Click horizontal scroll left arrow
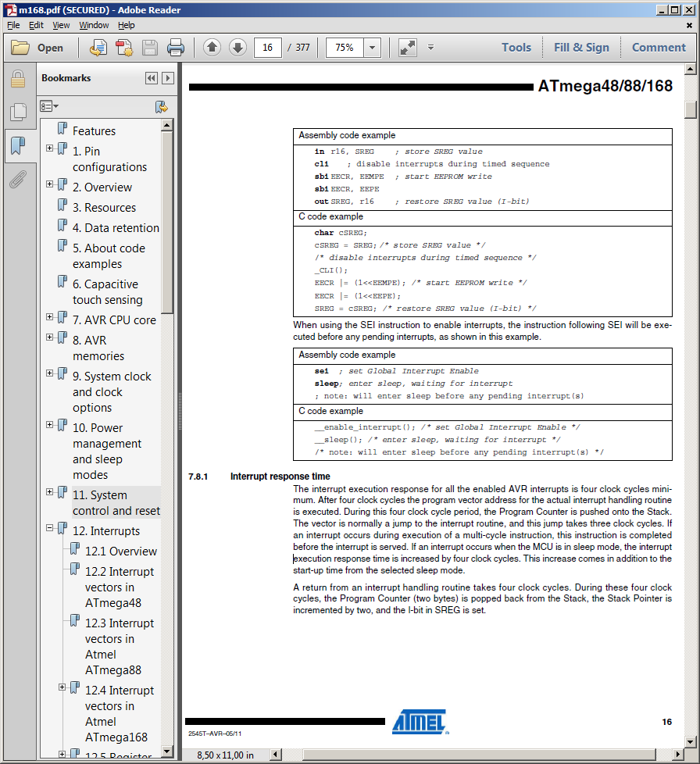 (276, 755)
